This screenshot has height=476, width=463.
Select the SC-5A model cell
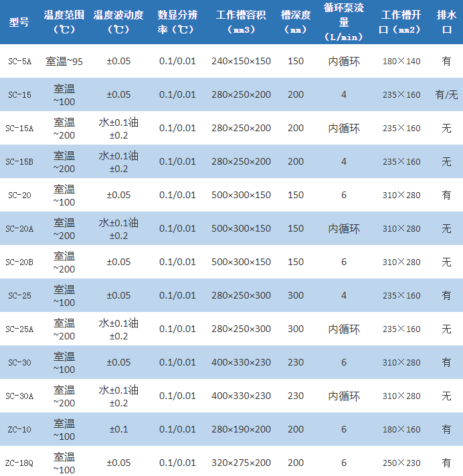tap(19, 62)
